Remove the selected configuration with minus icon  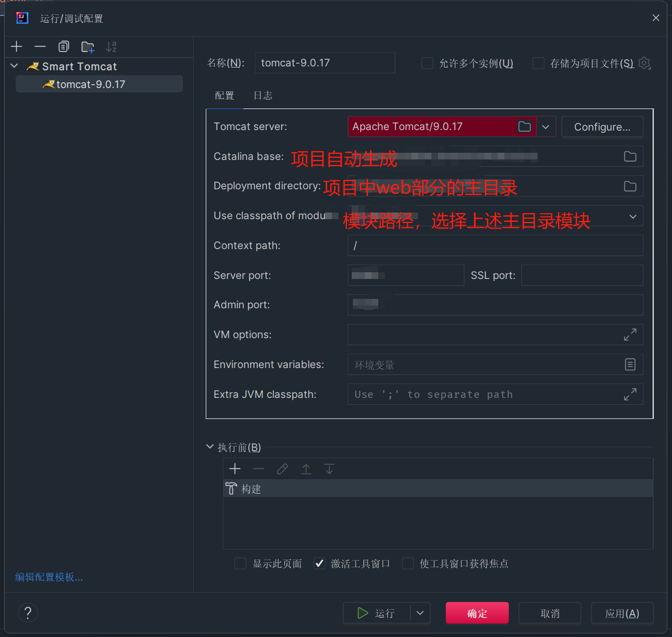[x=40, y=46]
